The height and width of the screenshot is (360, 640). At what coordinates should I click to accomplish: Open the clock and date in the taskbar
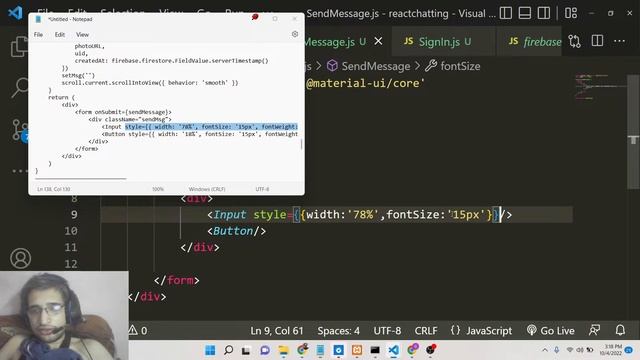point(611,350)
